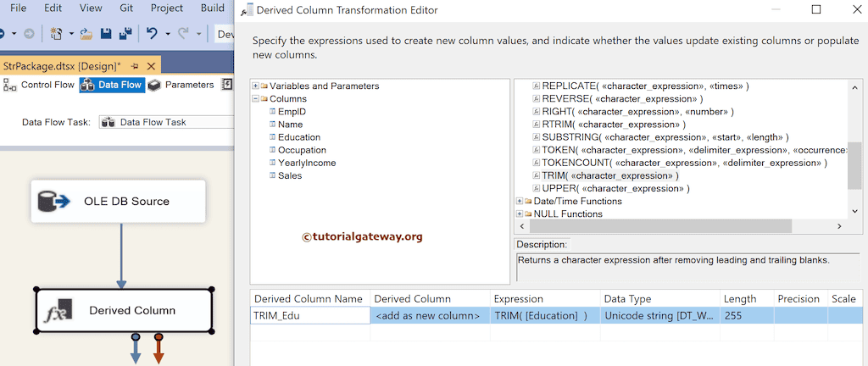This screenshot has width=868, height=366.
Task: Open the Unicode string Data Type cell
Action: pos(659,316)
